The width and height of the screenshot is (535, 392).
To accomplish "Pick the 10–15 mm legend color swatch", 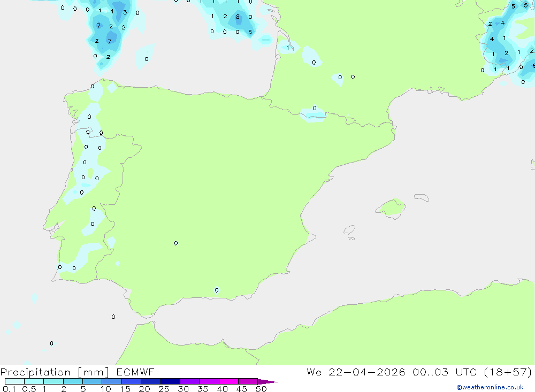I will pos(112,381).
